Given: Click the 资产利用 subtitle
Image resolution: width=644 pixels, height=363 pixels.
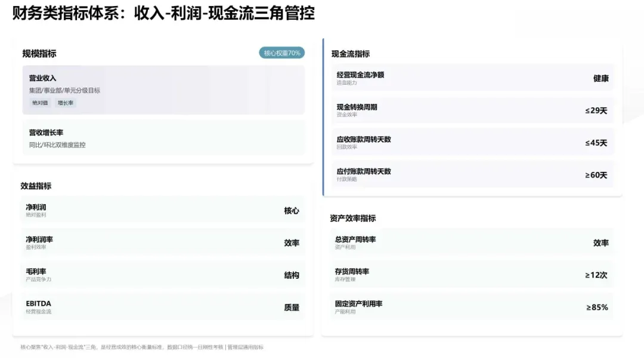Looking at the screenshot, I should (345, 247).
